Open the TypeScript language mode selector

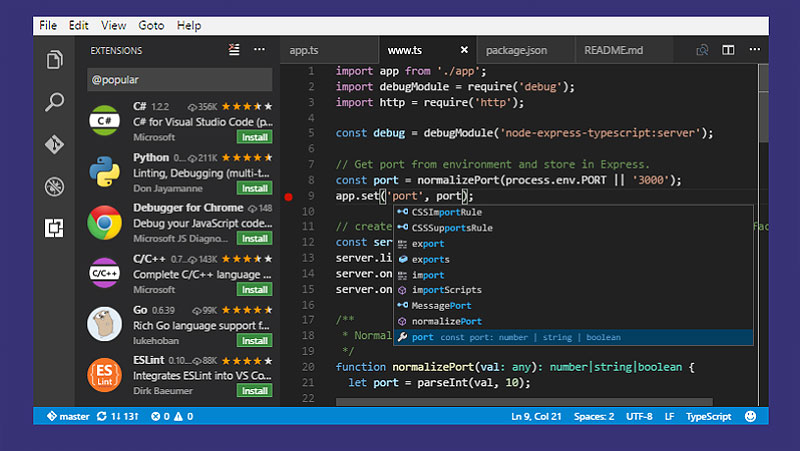(x=708, y=416)
